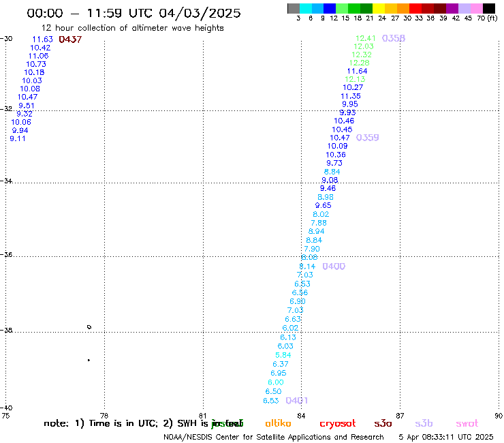Click the 10.09 wave height value

click(x=338, y=146)
